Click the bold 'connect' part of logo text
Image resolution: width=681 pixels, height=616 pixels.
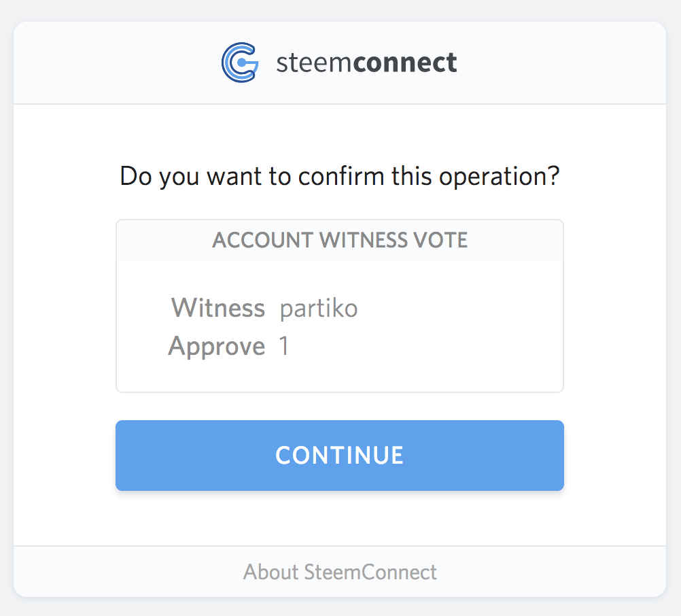pyautogui.click(x=405, y=63)
